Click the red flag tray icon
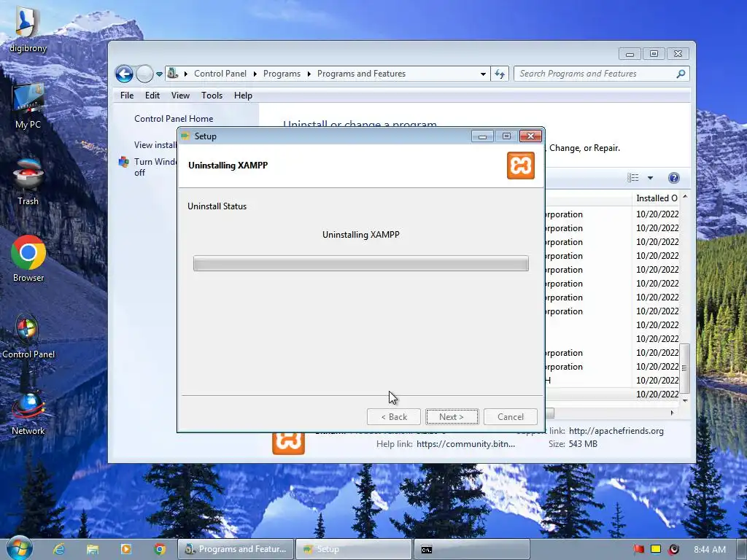Viewport: 747px width, 560px height. [x=638, y=549]
